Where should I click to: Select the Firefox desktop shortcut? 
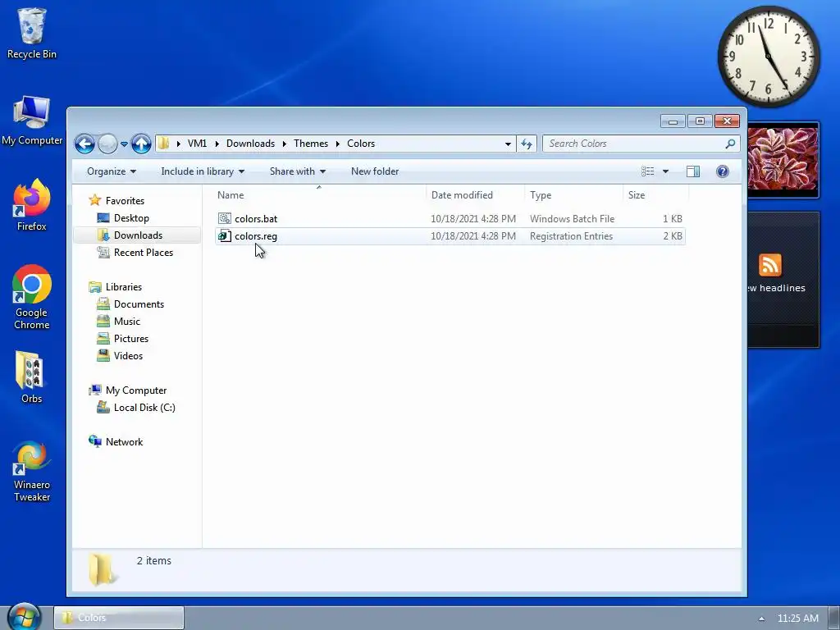click(32, 205)
